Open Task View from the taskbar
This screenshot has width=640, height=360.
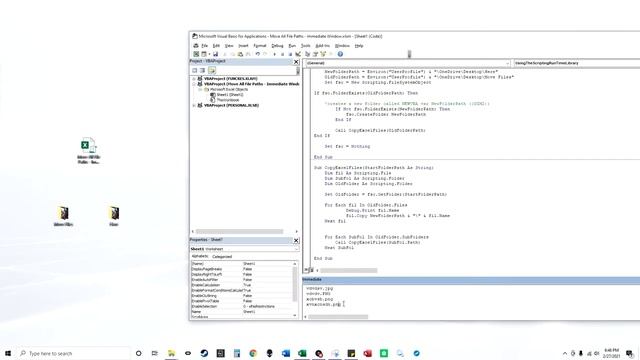tap(155, 353)
